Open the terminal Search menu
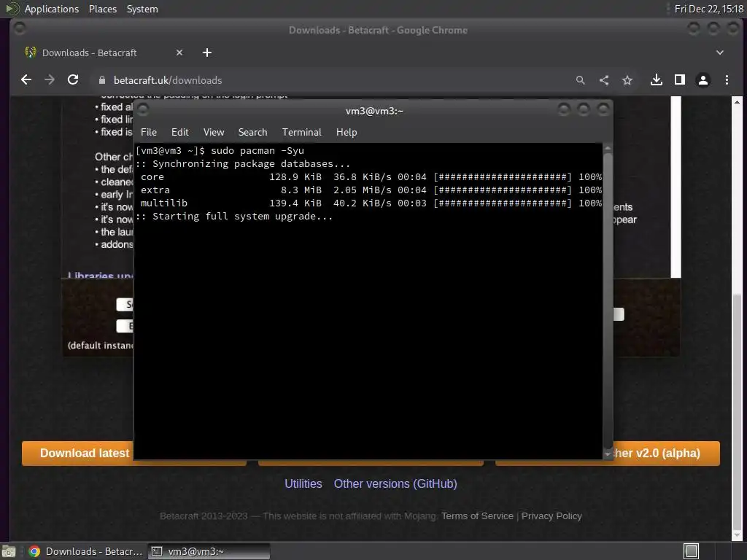The height and width of the screenshot is (560, 747). coord(252,132)
